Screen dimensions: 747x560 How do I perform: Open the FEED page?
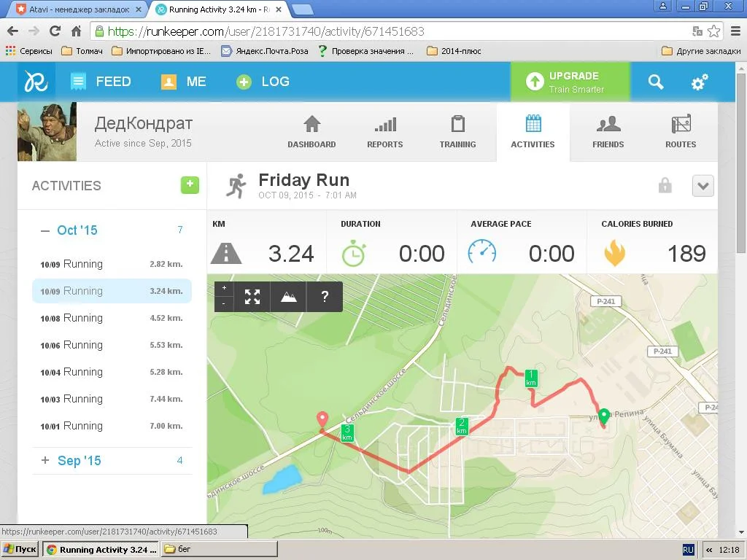click(x=101, y=82)
